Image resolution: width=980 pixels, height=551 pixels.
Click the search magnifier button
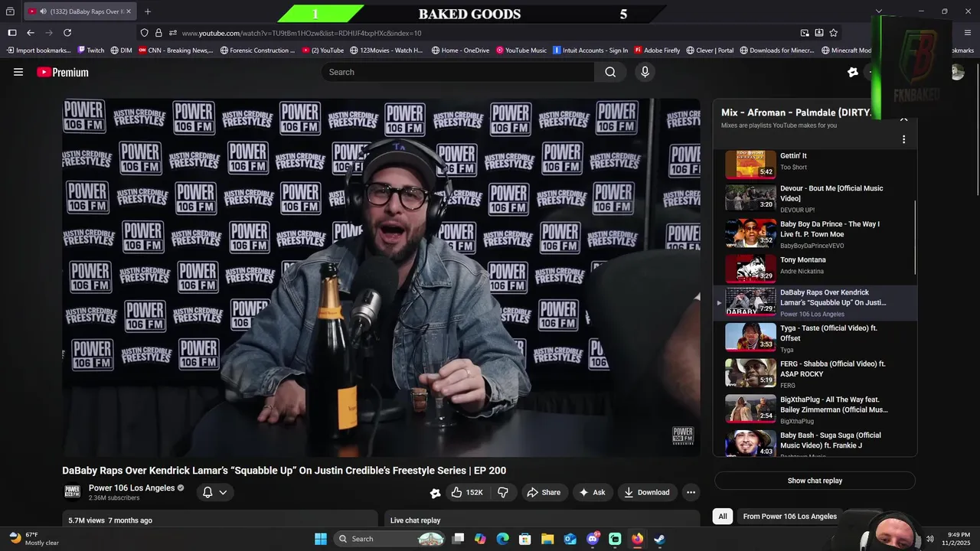pyautogui.click(x=610, y=72)
